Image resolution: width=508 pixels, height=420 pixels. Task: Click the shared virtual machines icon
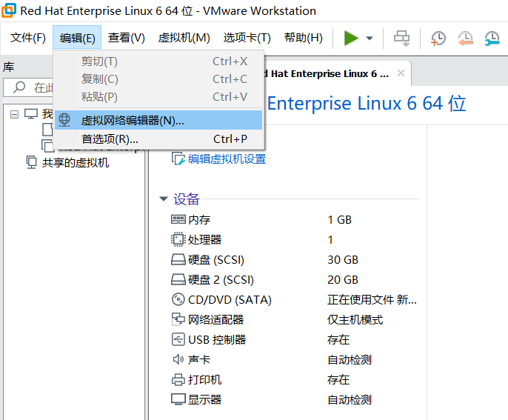click(x=31, y=162)
